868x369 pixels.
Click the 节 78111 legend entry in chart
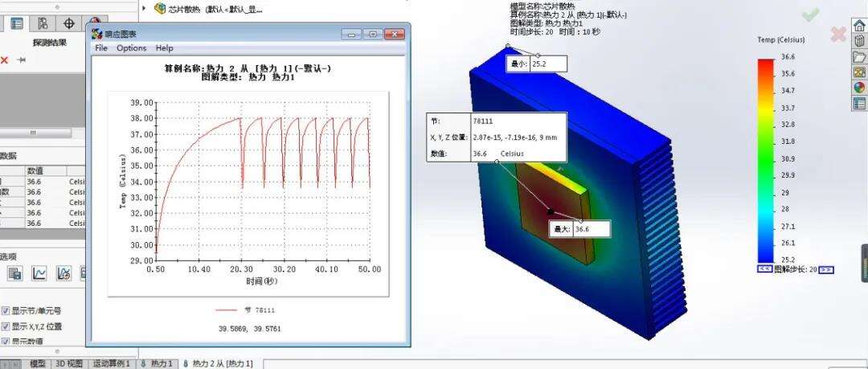click(245, 310)
